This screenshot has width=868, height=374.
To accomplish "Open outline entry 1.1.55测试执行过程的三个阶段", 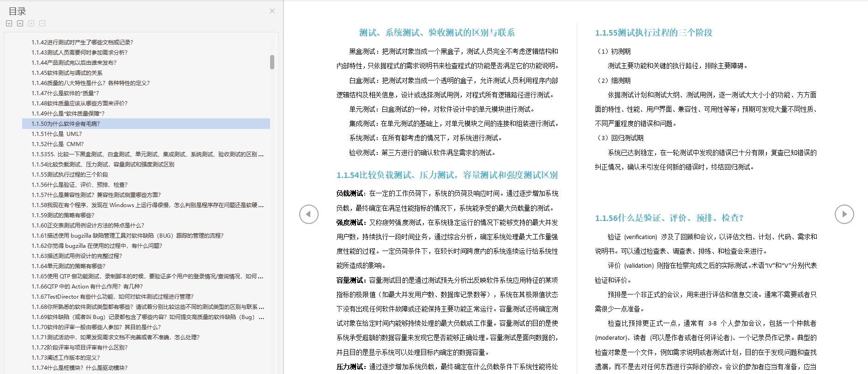I will coord(70,174).
